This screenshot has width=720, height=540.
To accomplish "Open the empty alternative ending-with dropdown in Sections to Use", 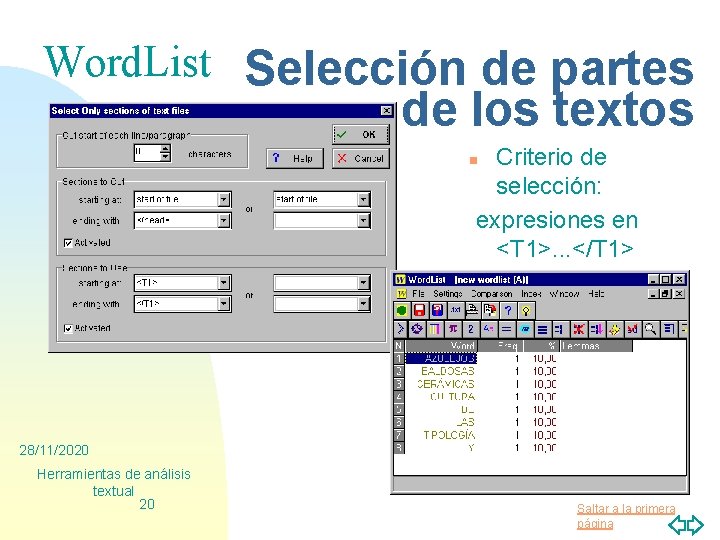I will coord(363,304).
